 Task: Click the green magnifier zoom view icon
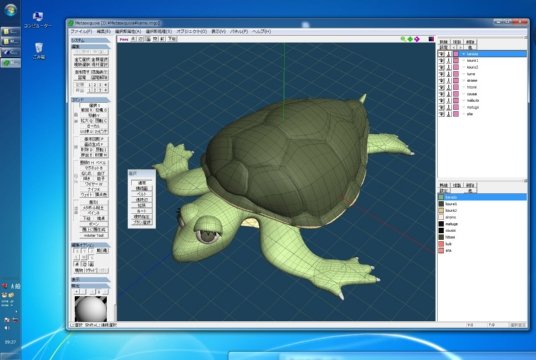[x=403, y=39]
